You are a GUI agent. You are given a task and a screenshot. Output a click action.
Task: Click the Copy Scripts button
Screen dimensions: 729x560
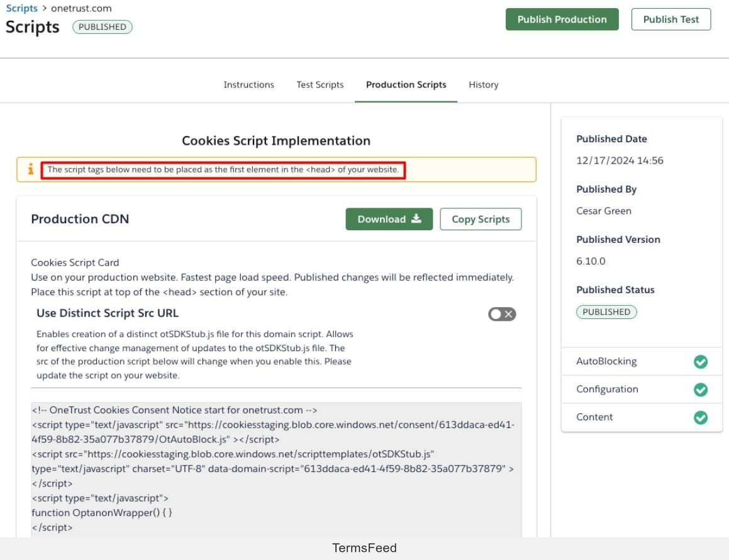(x=481, y=219)
